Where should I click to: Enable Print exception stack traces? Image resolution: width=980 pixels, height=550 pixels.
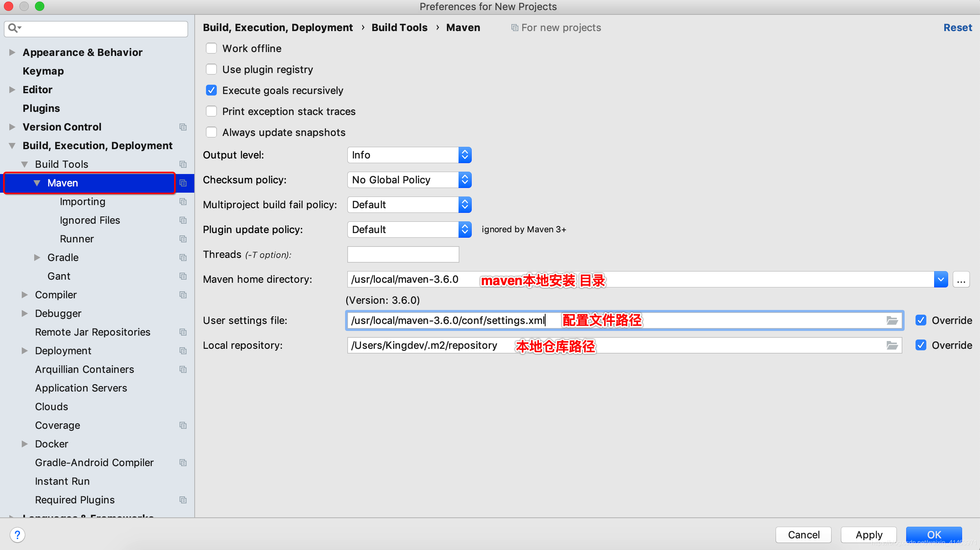pyautogui.click(x=211, y=111)
